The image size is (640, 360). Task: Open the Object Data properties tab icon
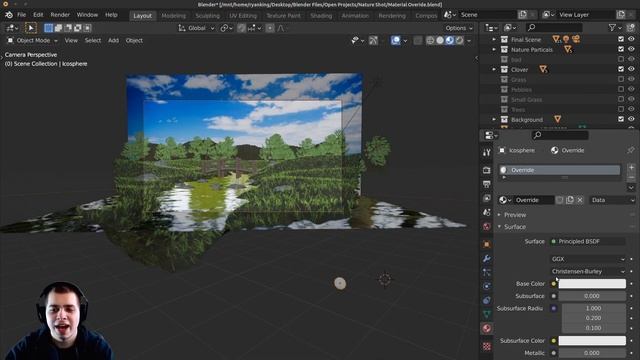point(486,314)
